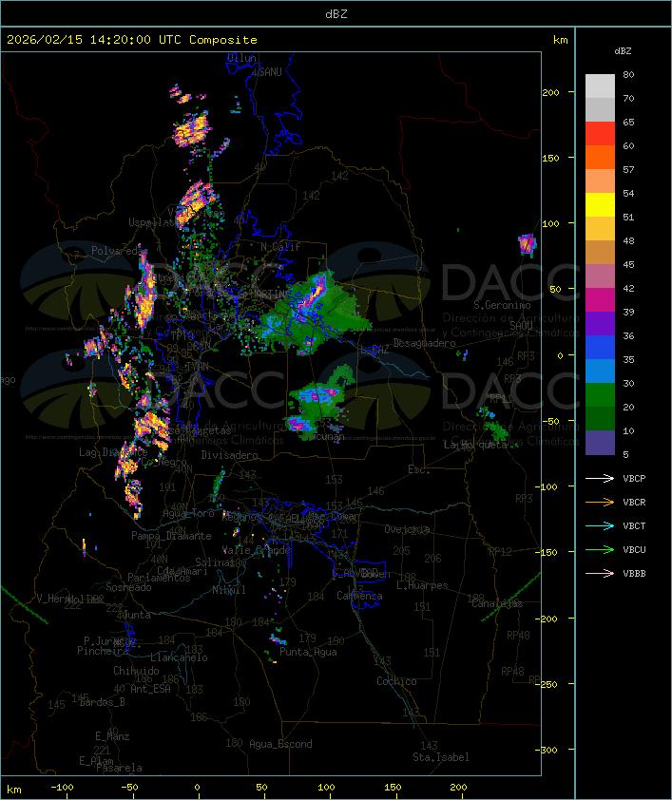
Task: Select the S.Geronimo map label
Action: [502, 305]
